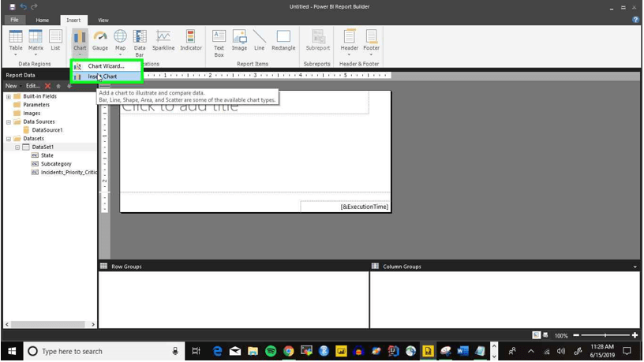Redo the last action
Viewport: 644px width, 362px height.
34,6
